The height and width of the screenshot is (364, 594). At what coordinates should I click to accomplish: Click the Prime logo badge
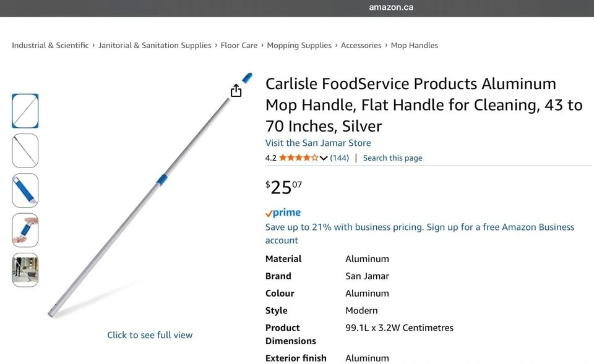tap(283, 213)
